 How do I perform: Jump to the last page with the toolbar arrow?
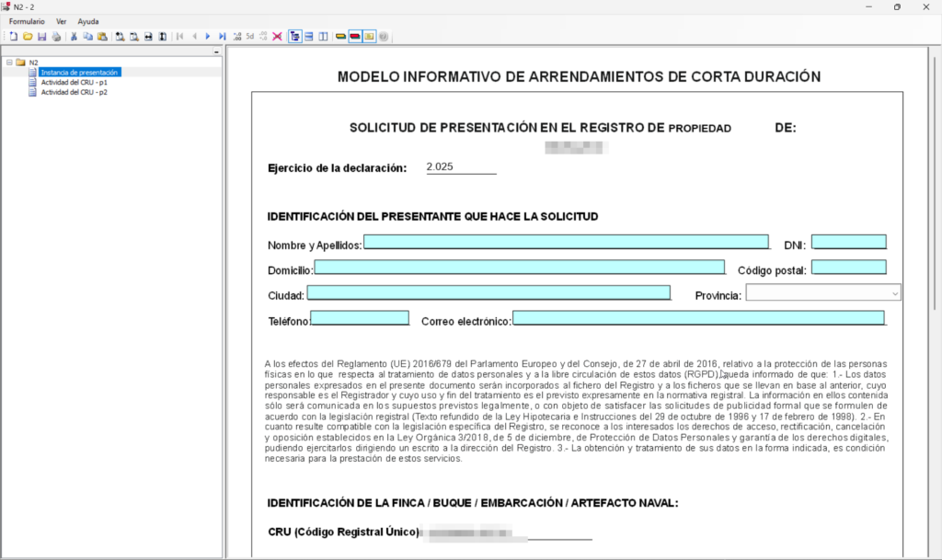(x=222, y=37)
